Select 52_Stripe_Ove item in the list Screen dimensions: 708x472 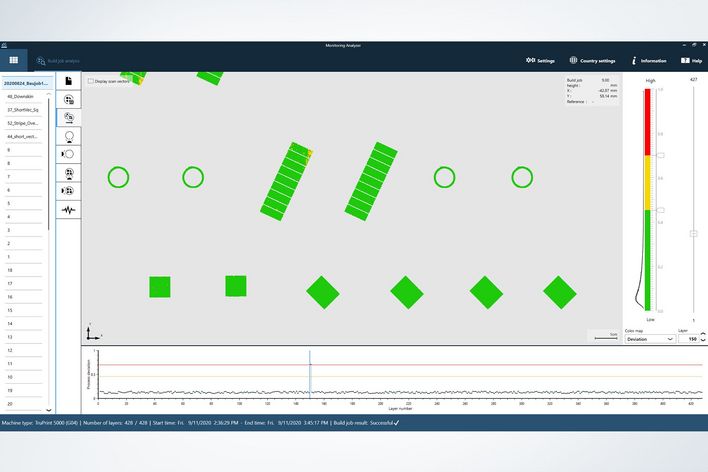coord(23,123)
